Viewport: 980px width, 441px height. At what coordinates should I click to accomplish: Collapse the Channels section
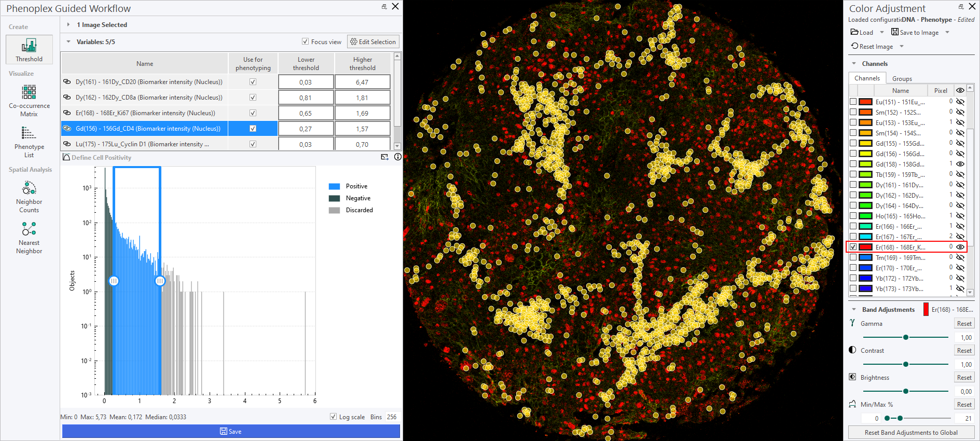(854, 63)
